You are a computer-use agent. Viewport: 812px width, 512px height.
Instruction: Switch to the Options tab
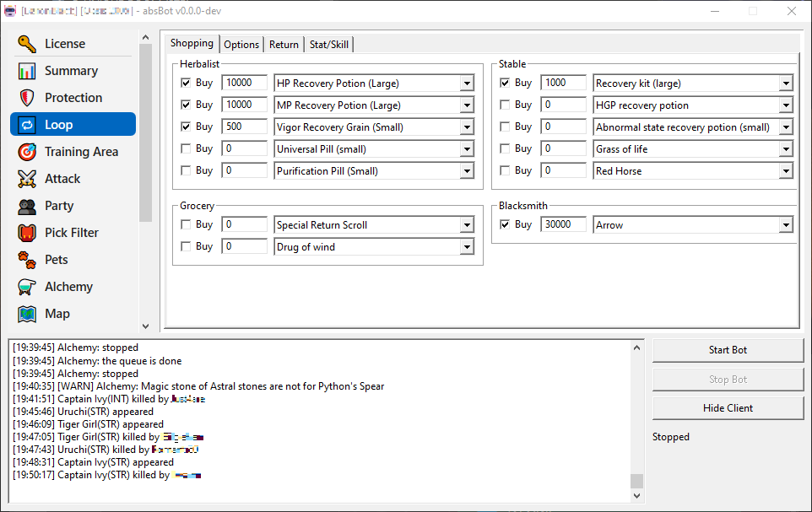click(241, 45)
